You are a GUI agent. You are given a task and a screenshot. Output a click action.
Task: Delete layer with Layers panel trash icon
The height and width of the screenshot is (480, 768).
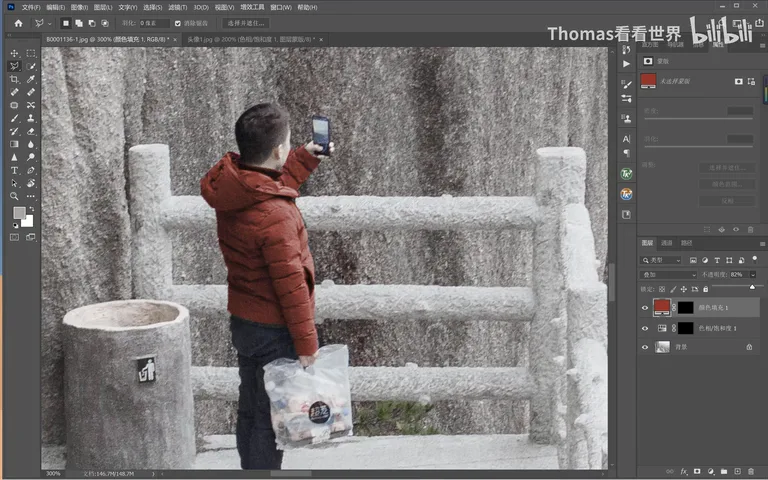tap(751, 471)
